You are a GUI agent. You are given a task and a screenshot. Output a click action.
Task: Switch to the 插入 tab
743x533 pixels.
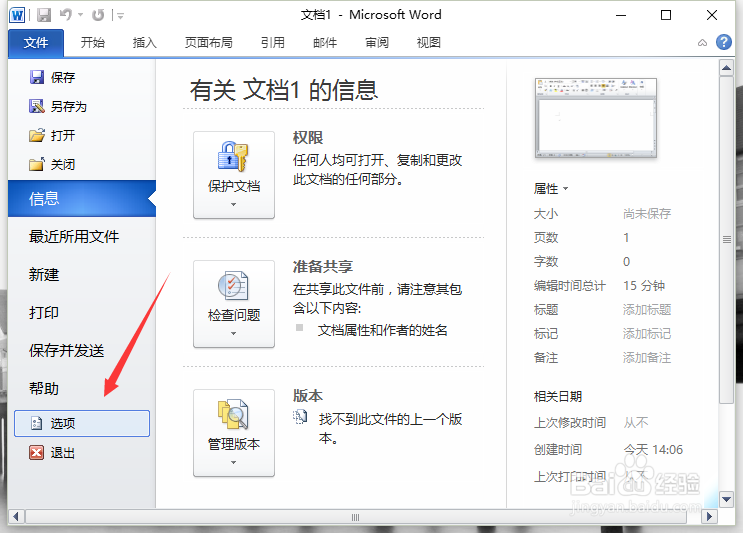click(145, 43)
